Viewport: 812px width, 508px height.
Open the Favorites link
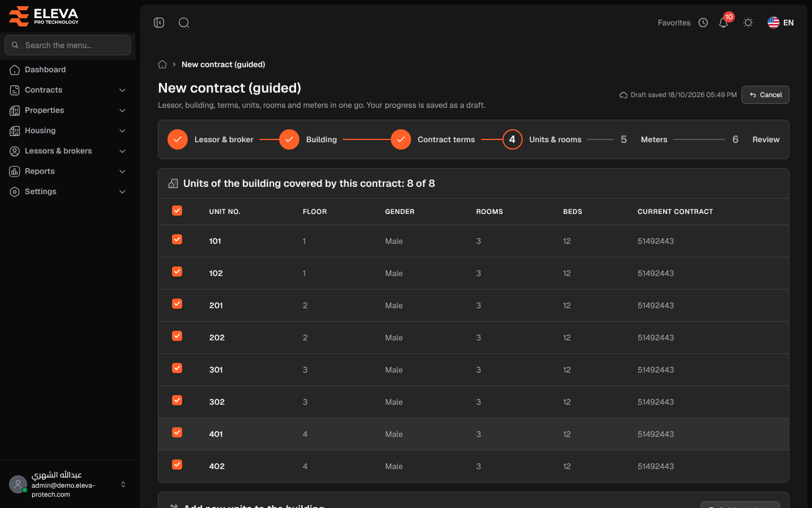coord(674,23)
